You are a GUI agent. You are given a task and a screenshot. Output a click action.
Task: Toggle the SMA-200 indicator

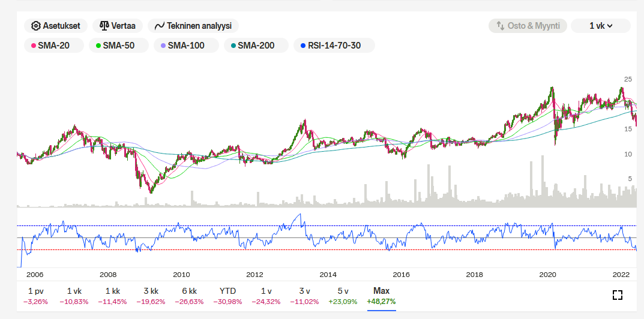[x=256, y=45]
